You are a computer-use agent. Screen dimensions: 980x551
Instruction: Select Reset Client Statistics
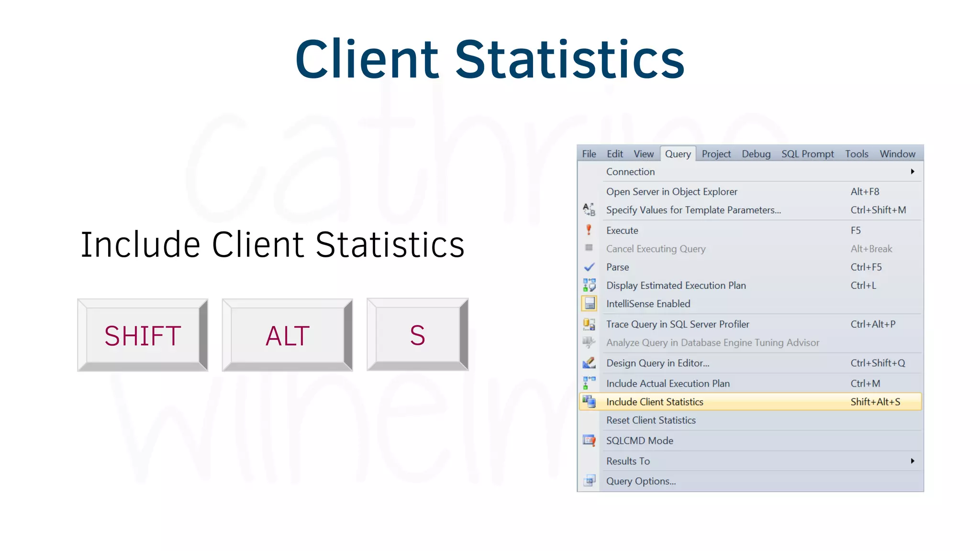[750, 420]
